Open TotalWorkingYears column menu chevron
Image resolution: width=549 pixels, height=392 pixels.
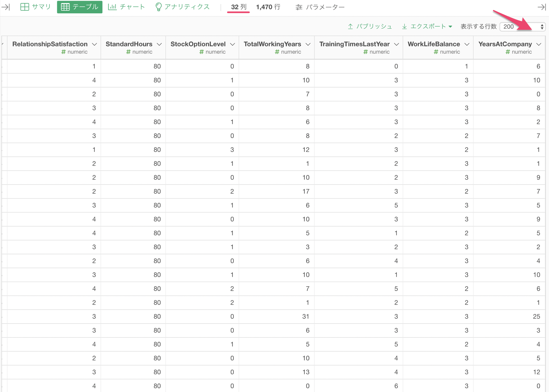coord(308,44)
